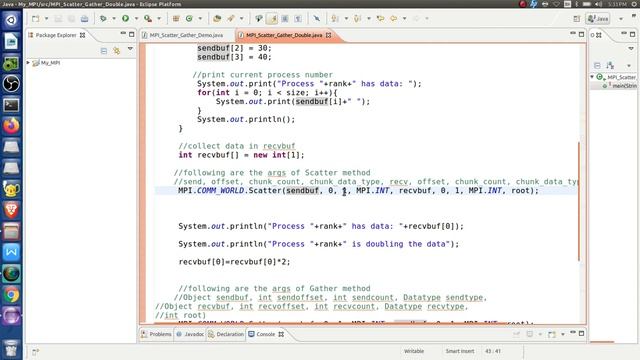
Task: Open the Search dropdown arrow
Action: pyautogui.click(x=242, y=18)
